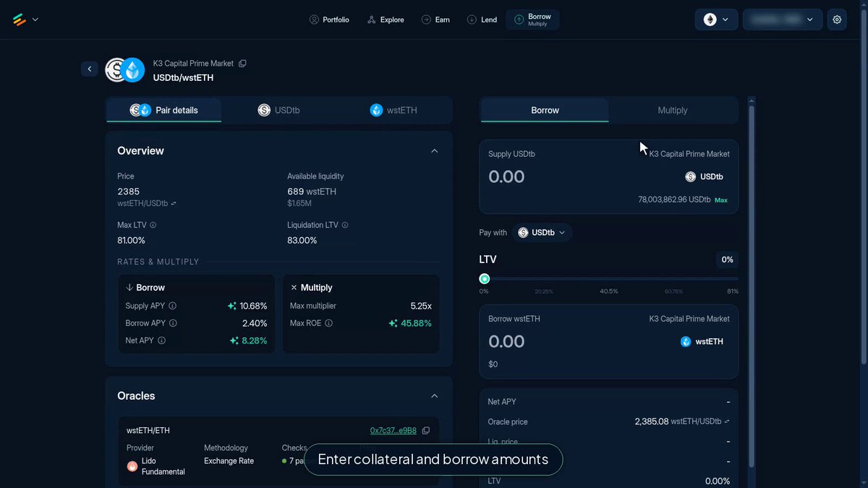Click the X icon beside Multiply heading
This screenshot has width=868, height=488.
pyautogui.click(x=294, y=287)
